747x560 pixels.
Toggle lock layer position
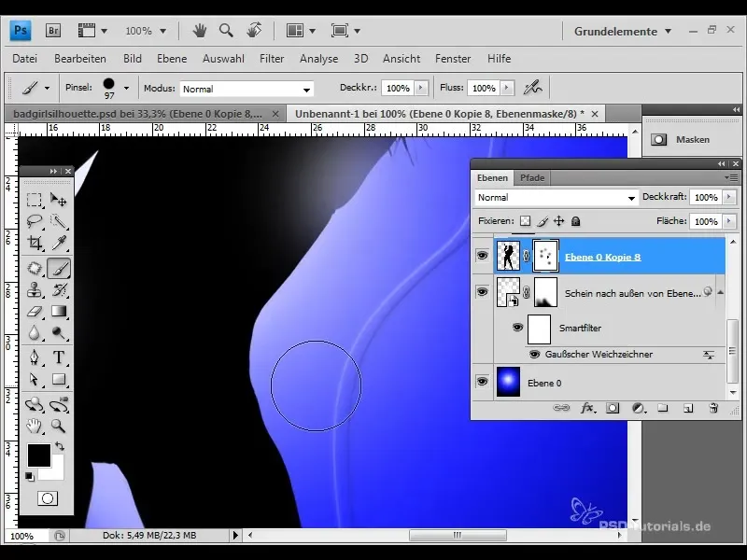click(558, 221)
